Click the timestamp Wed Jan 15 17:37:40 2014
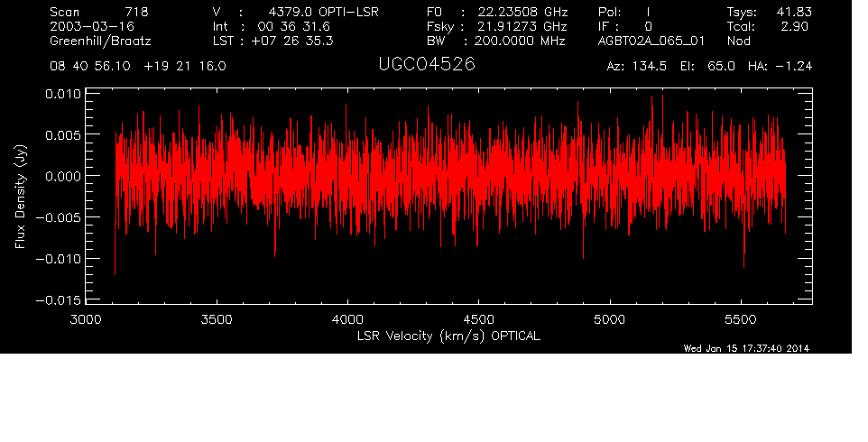The image size is (868, 442). point(746,348)
